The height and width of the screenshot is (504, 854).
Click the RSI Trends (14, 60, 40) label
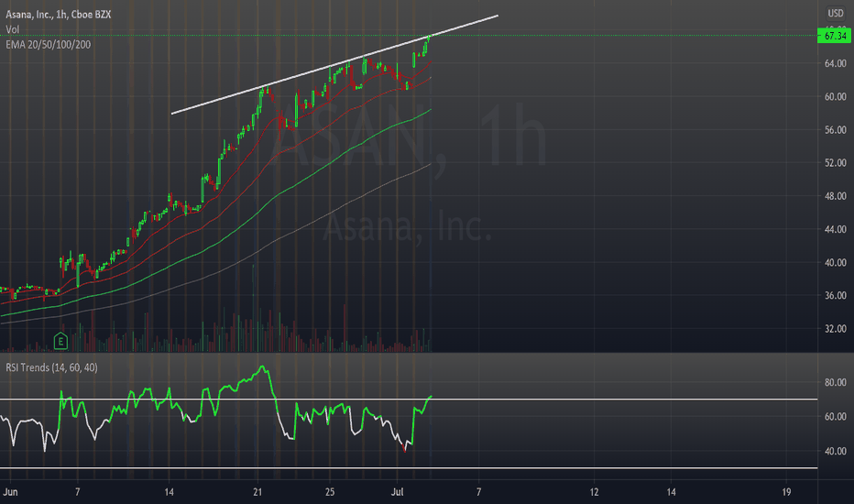coord(51,367)
